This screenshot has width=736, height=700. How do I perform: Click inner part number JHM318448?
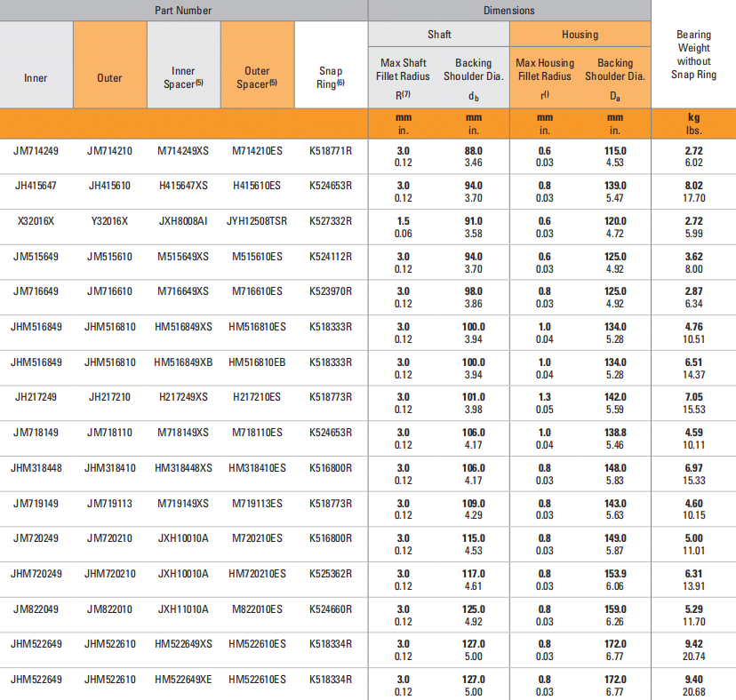tap(36, 468)
